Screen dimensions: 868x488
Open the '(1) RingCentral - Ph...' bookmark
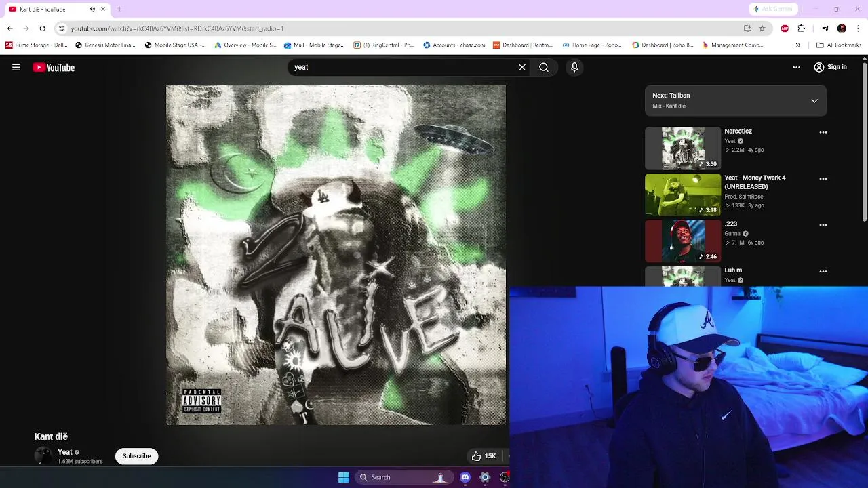[384, 45]
